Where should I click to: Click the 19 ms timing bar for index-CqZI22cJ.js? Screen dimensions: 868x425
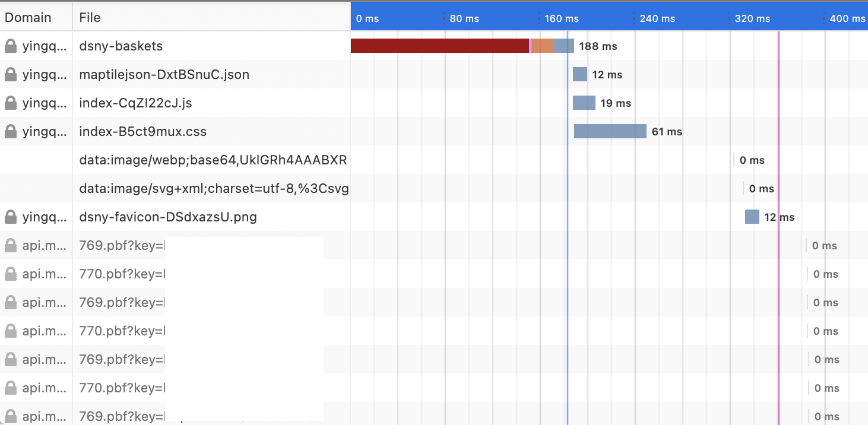pyautogui.click(x=584, y=103)
